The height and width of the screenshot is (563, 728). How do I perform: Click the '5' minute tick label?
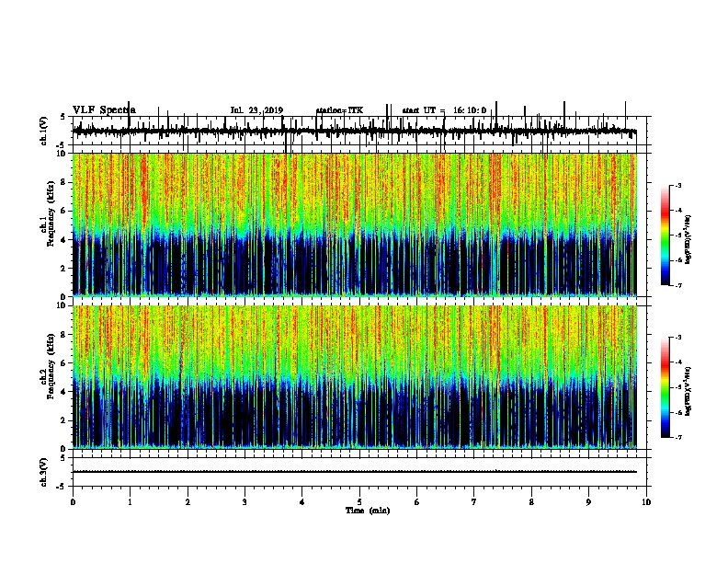click(359, 501)
